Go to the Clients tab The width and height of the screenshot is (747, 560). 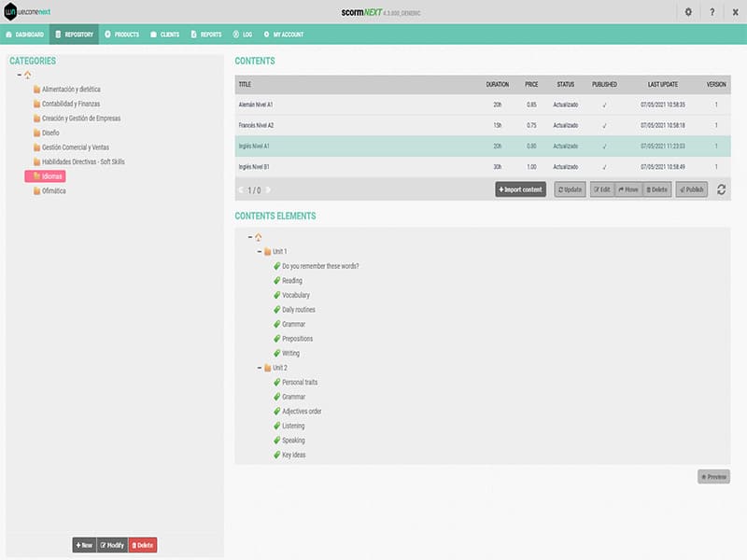pos(165,35)
